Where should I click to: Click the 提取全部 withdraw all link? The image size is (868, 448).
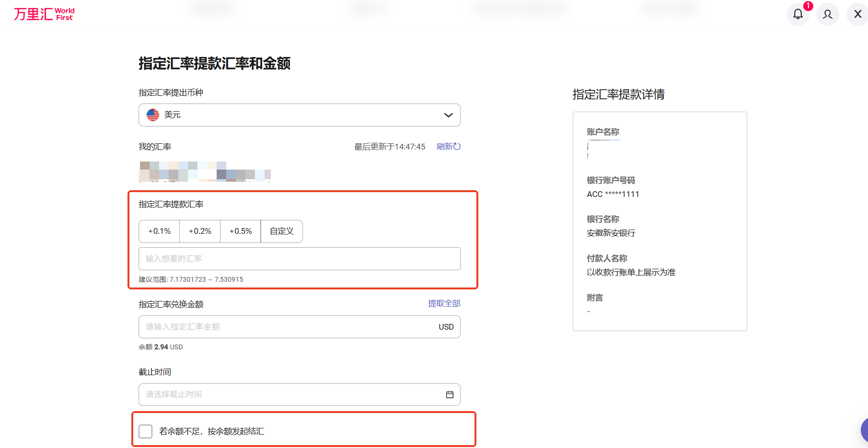(x=444, y=303)
